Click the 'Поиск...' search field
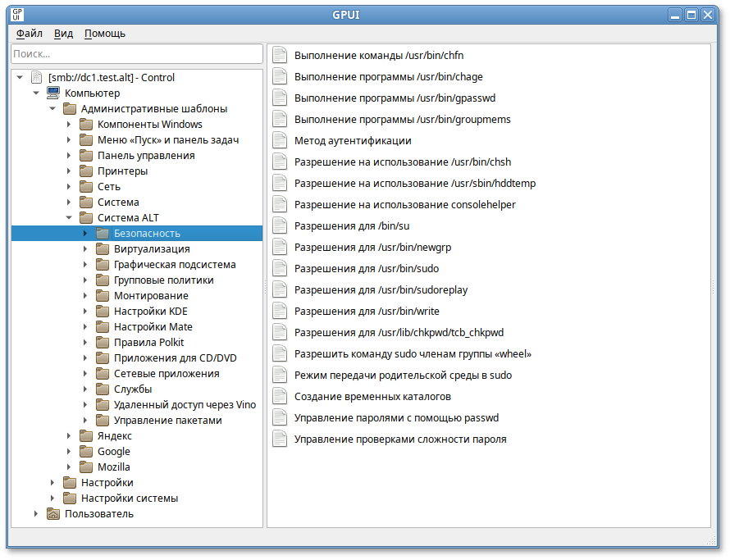730x560 pixels. [x=136, y=53]
